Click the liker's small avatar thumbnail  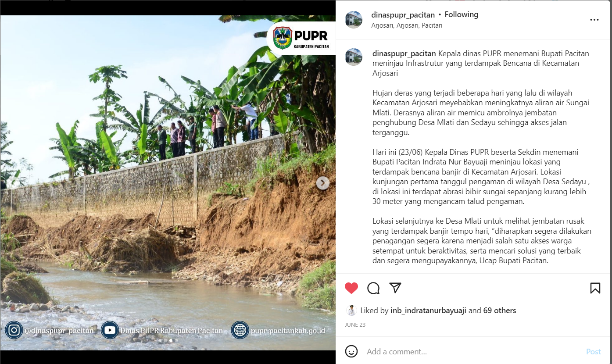351,310
